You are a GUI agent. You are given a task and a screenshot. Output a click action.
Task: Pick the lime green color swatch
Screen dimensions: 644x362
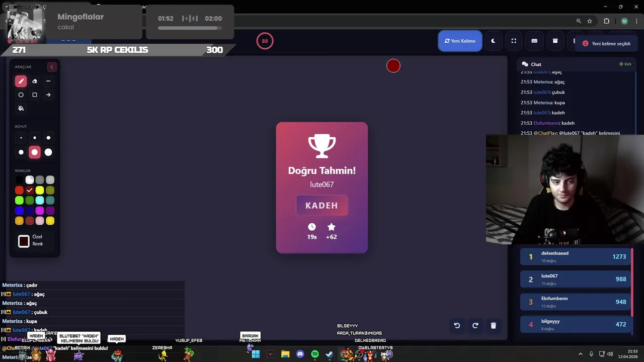click(19, 201)
